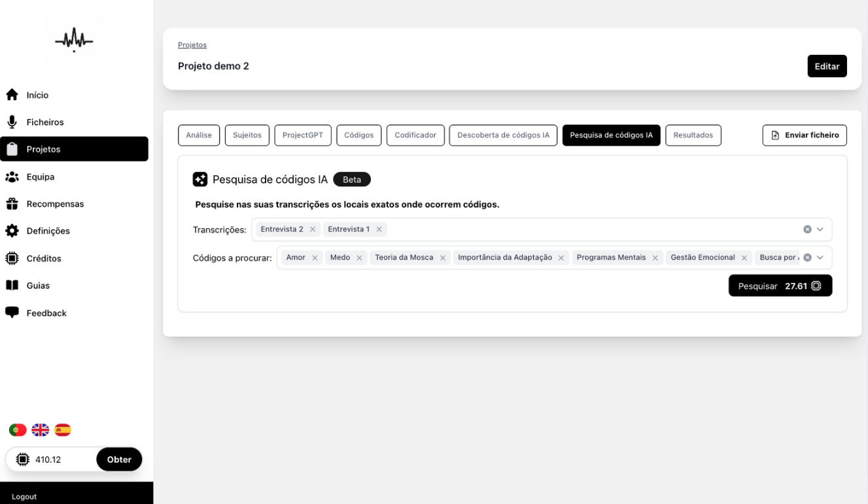This screenshot has height=504, width=868.
Task: Open Ficheiros via the microphone icon
Action: 12,122
